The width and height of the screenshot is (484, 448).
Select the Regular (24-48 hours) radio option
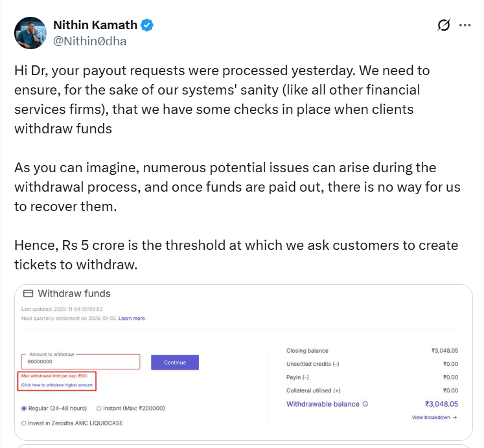pos(25,409)
